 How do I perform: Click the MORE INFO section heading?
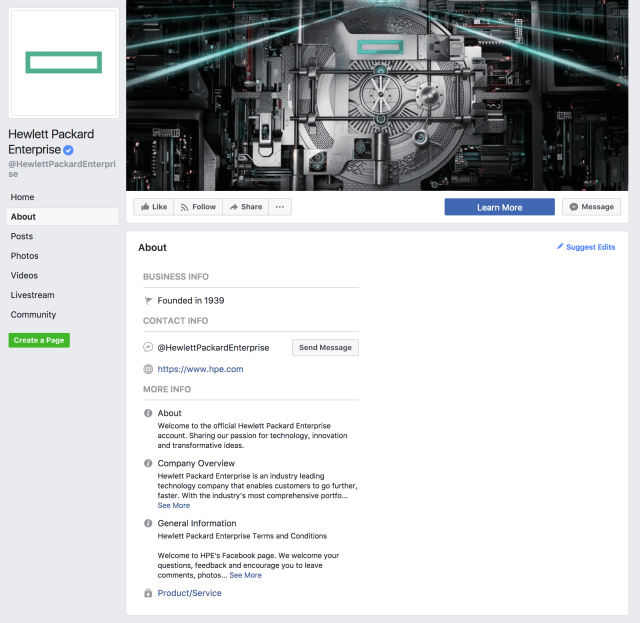(167, 389)
